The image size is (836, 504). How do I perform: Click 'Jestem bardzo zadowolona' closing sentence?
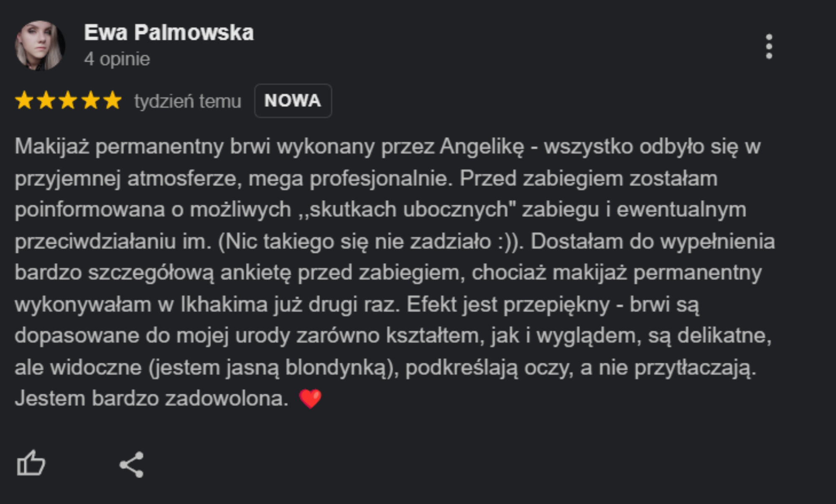152,398
